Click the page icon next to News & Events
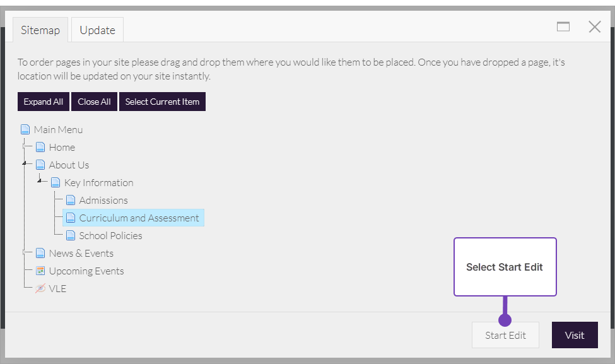 tap(40, 253)
